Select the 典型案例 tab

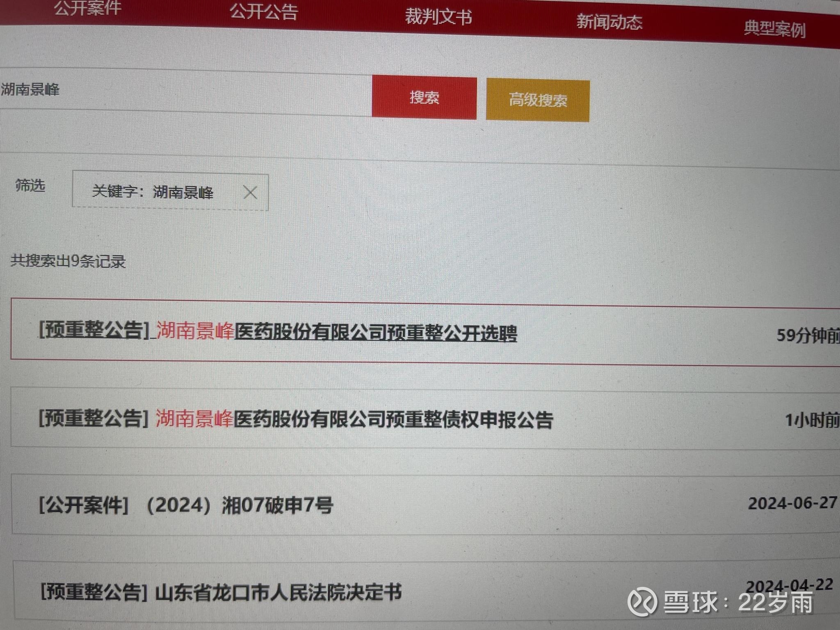pos(774,27)
